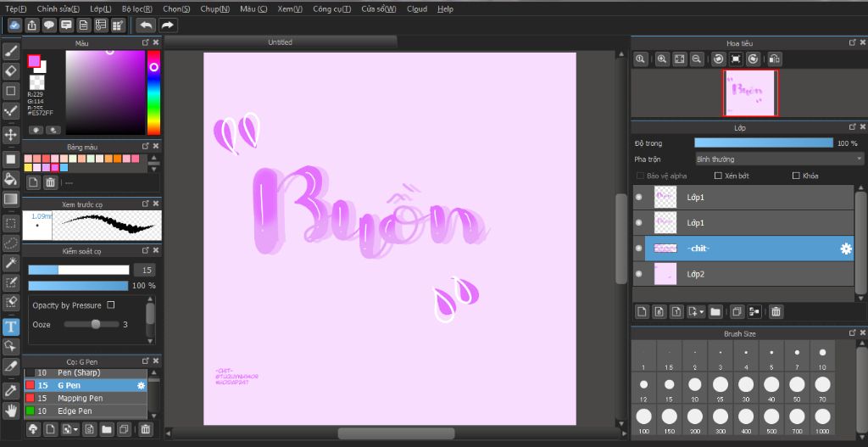This screenshot has height=447, width=868.
Task: Select the Bucket fill tool
Action: 10,179
